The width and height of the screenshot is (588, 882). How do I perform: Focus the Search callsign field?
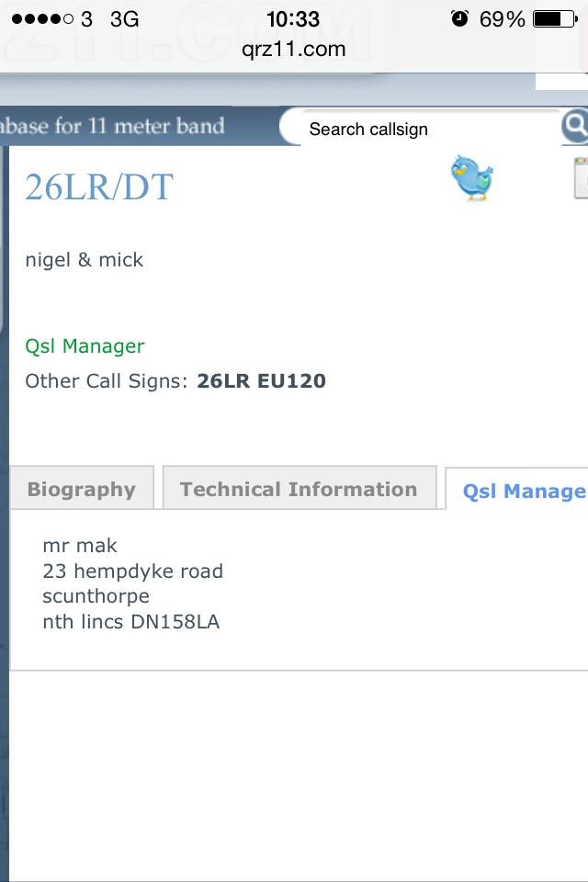423,129
